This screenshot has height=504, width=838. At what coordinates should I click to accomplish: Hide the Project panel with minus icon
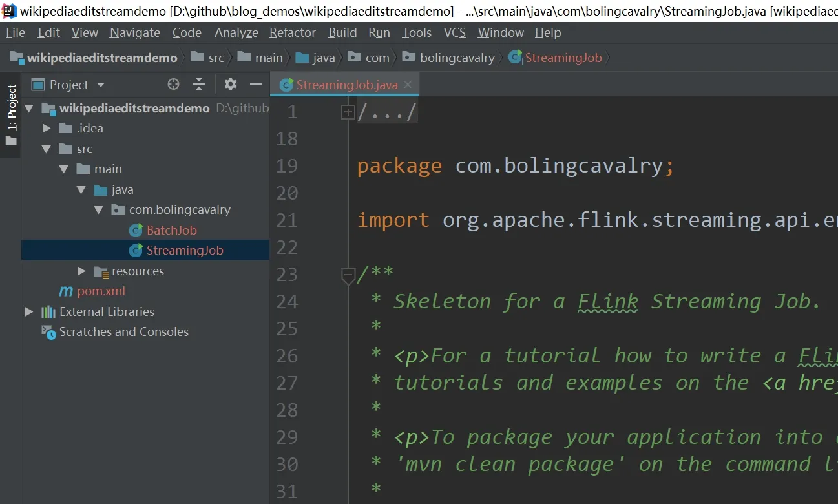256,84
